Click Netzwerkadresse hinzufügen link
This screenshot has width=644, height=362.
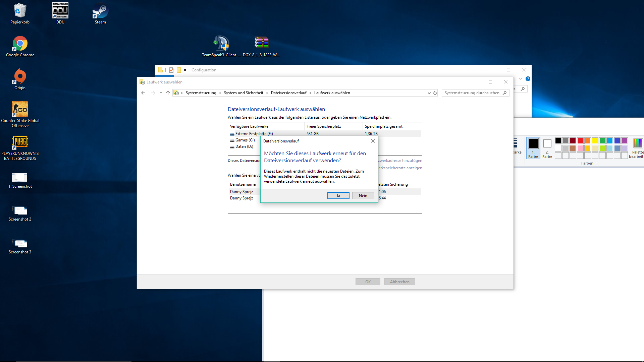click(400, 161)
